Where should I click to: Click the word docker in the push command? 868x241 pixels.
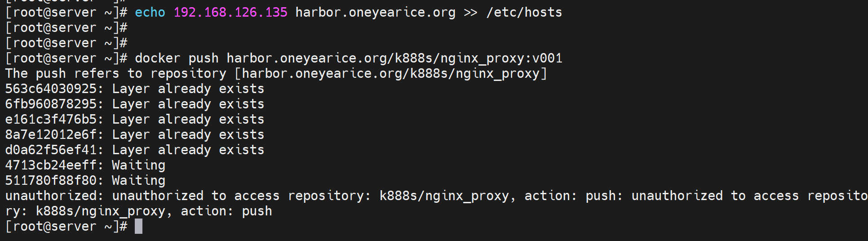click(158, 58)
